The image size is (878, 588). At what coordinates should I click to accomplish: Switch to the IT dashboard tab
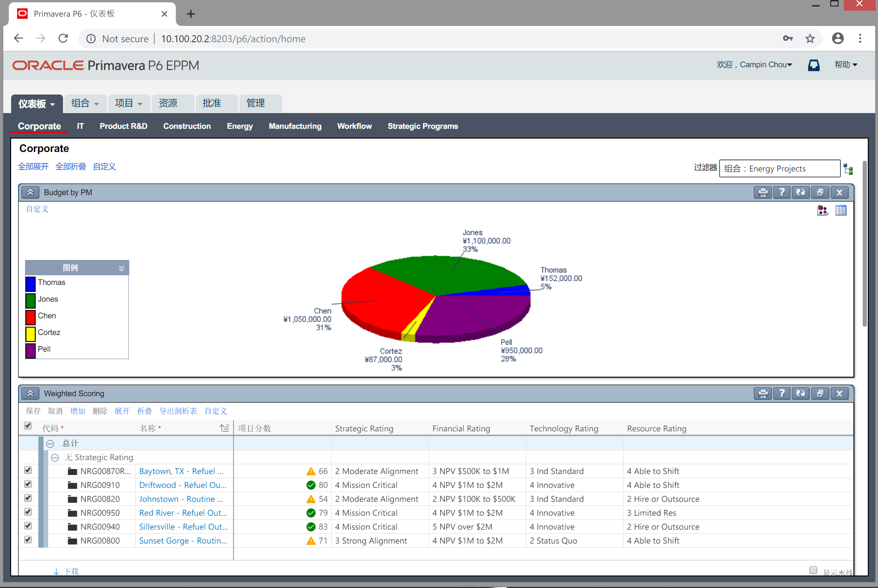(80, 126)
